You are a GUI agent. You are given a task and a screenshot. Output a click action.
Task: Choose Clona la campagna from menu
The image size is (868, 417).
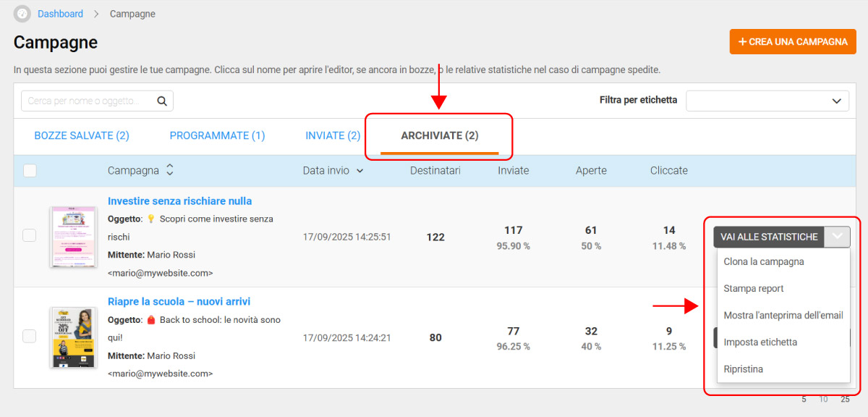point(764,262)
